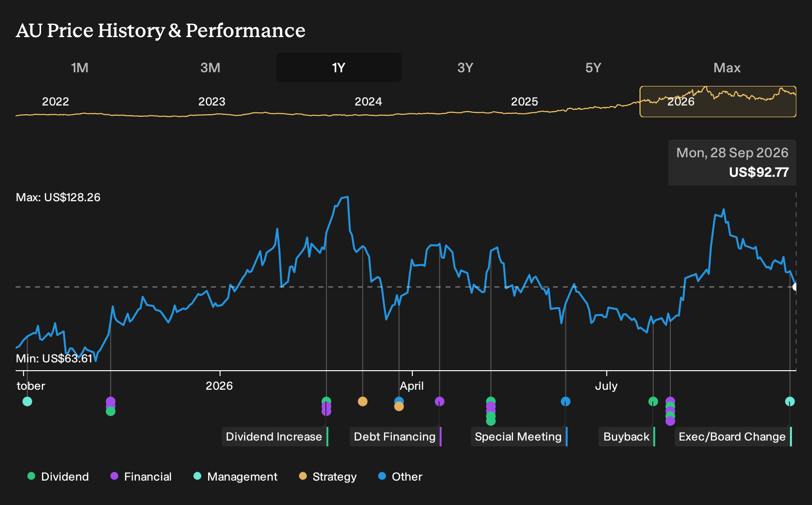Toggle the Other legend filter

(400, 477)
